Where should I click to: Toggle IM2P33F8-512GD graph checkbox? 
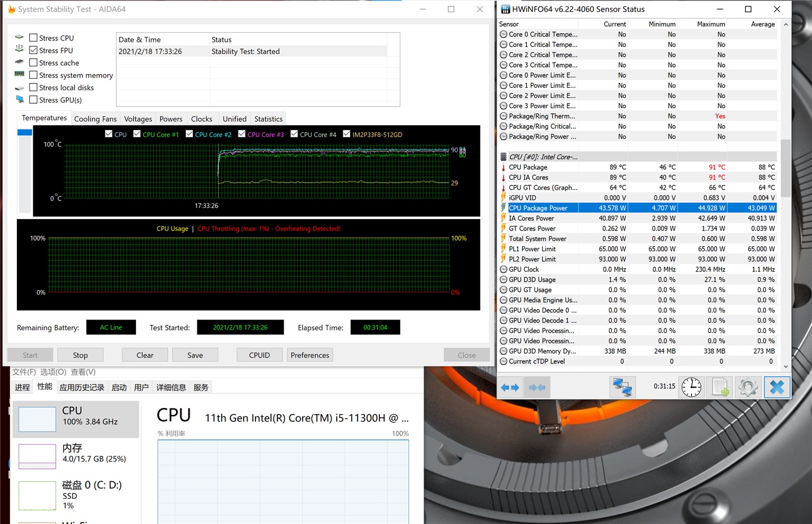pyautogui.click(x=346, y=134)
